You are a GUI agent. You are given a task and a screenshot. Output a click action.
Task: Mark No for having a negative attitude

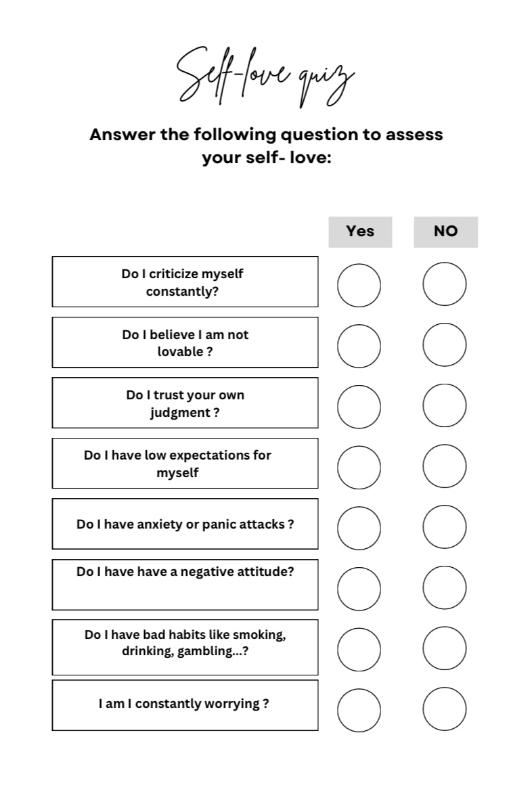pos(445,587)
